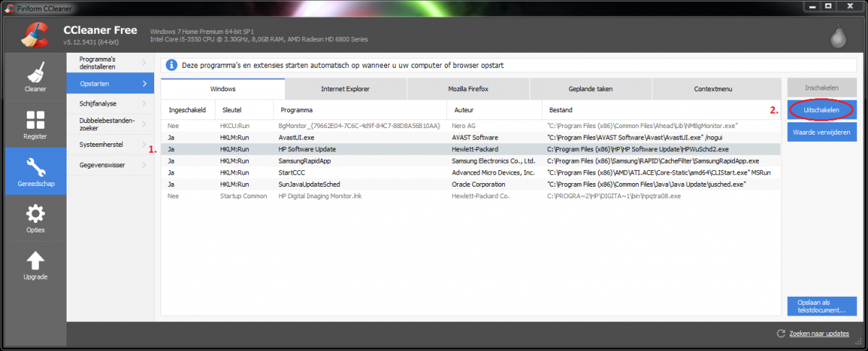
Task: Select the SunJavaUpdateSched row
Action: coord(471,184)
